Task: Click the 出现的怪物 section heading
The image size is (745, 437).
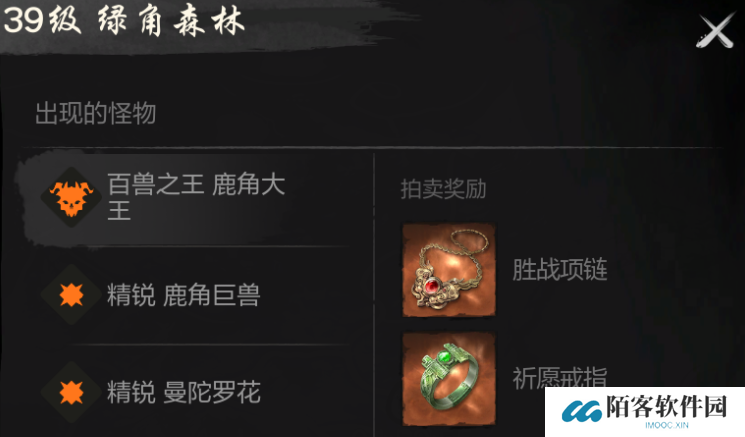Action: 96,114
